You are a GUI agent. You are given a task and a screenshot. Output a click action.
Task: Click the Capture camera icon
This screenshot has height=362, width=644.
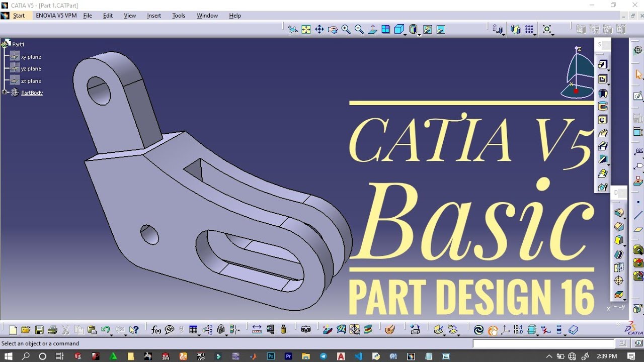tap(305, 330)
